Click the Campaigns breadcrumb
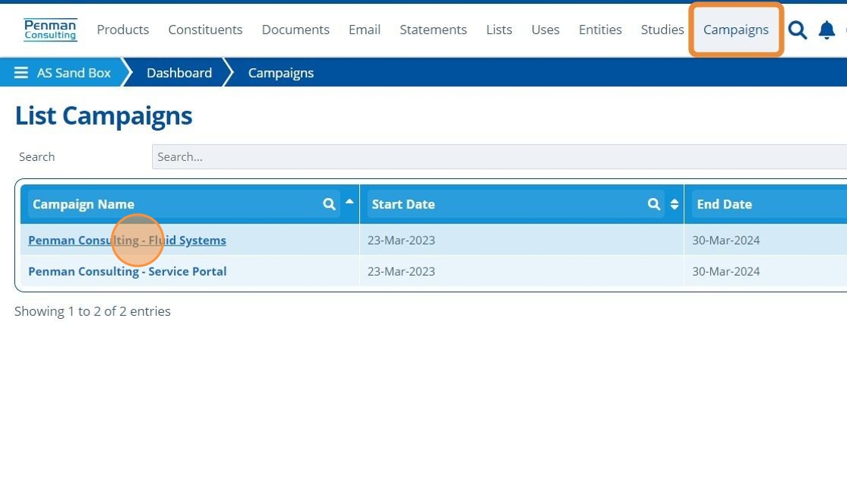This screenshot has width=847, height=504. [x=281, y=73]
